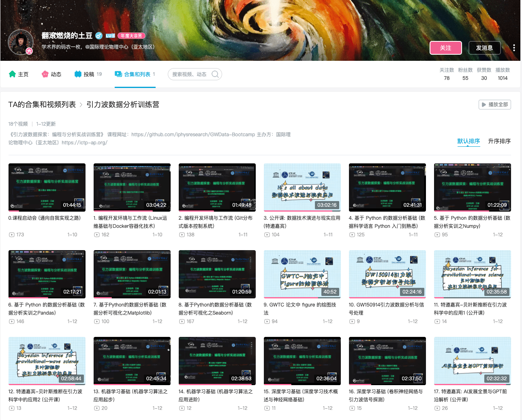The width and height of the screenshot is (522, 420).
Task: Go to TA的合集和视频列表 breadcrumb
Action: pos(42,105)
